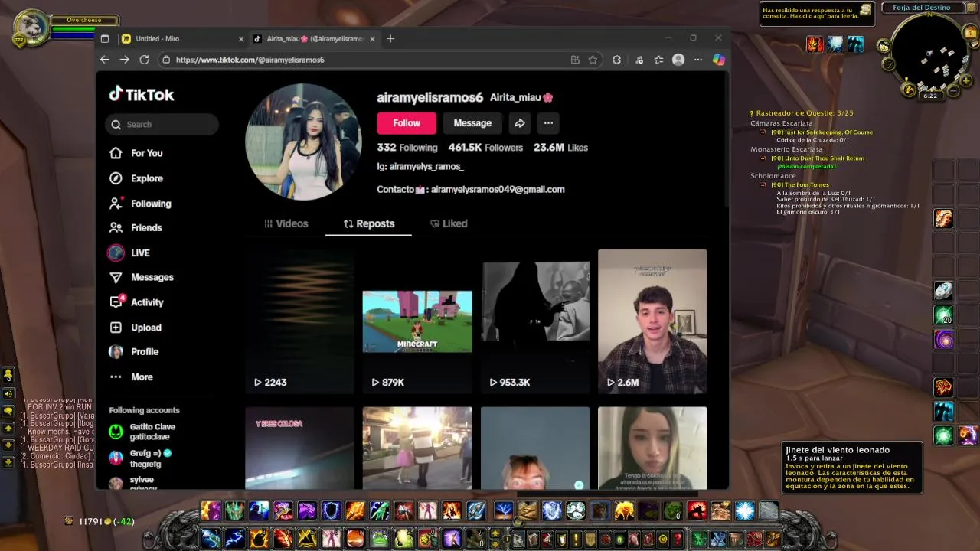Open Copilot in Edge toolbar
Screen dimensions: 980x551
coord(718,60)
